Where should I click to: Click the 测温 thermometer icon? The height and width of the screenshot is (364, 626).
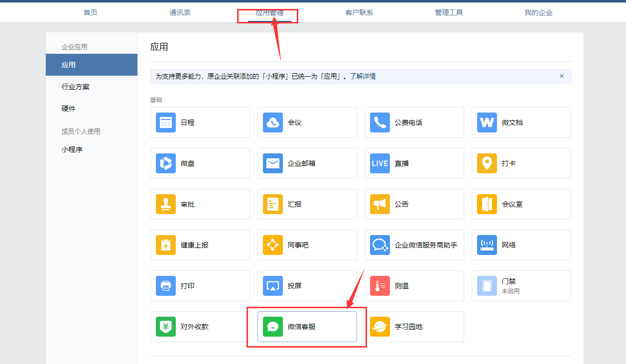click(380, 286)
